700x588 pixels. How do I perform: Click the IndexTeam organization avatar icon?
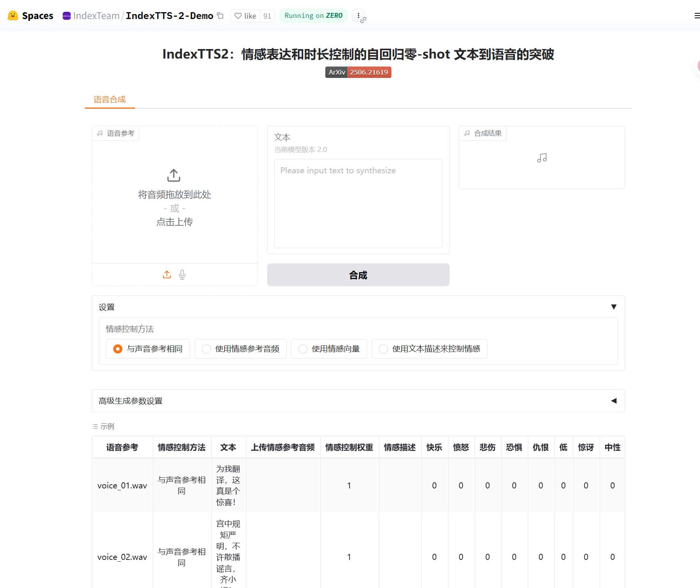point(67,16)
